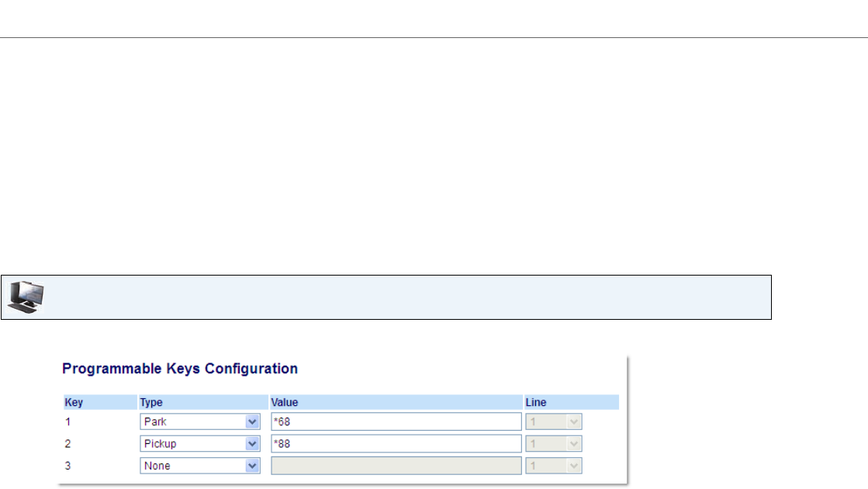Open the Line dropdown for key 2
This screenshot has height=489, width=868.
click(x=554, y=443)
